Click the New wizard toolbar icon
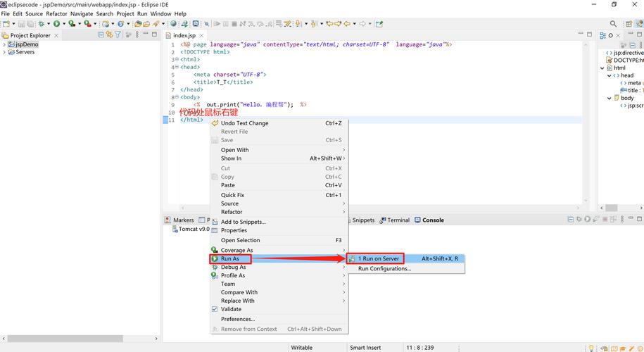Image resolution: width=644 pixels, height=352 pixels. click(6, 24)
